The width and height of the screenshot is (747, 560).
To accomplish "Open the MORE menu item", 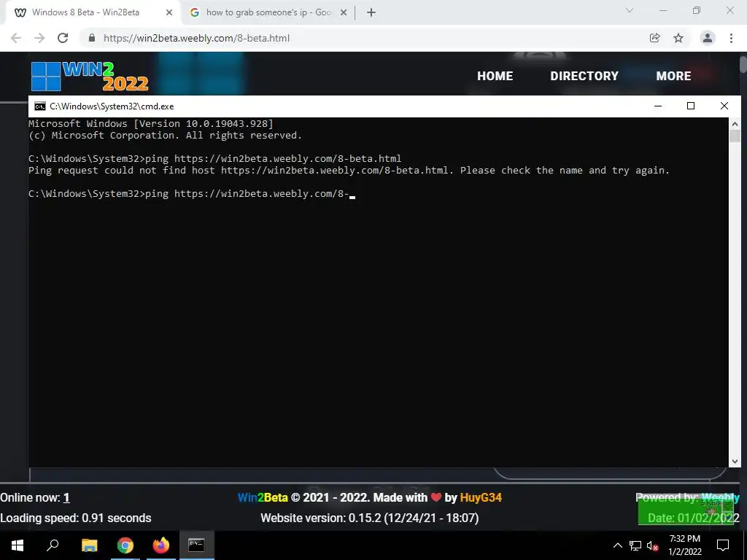I will [x=673, y=76].
